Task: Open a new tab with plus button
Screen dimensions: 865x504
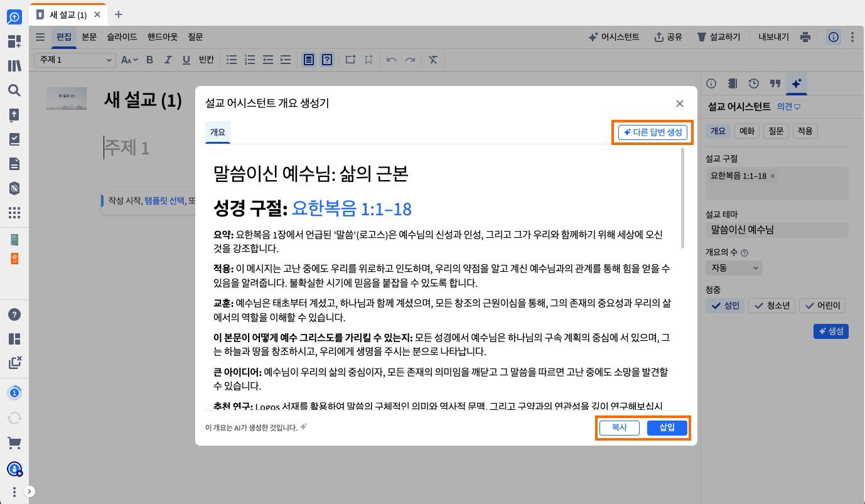Action: [119, 14]
